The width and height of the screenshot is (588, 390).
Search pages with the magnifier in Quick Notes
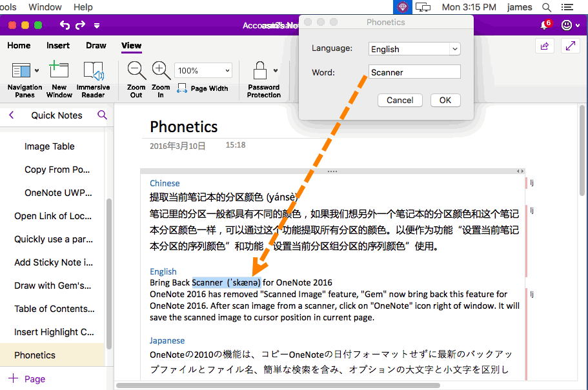[x=102, y=115]
